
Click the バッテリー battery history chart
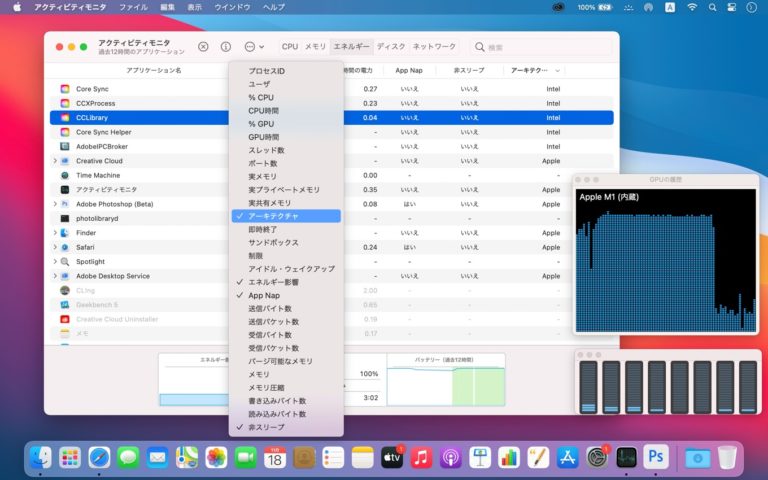[x=446, y=380]
